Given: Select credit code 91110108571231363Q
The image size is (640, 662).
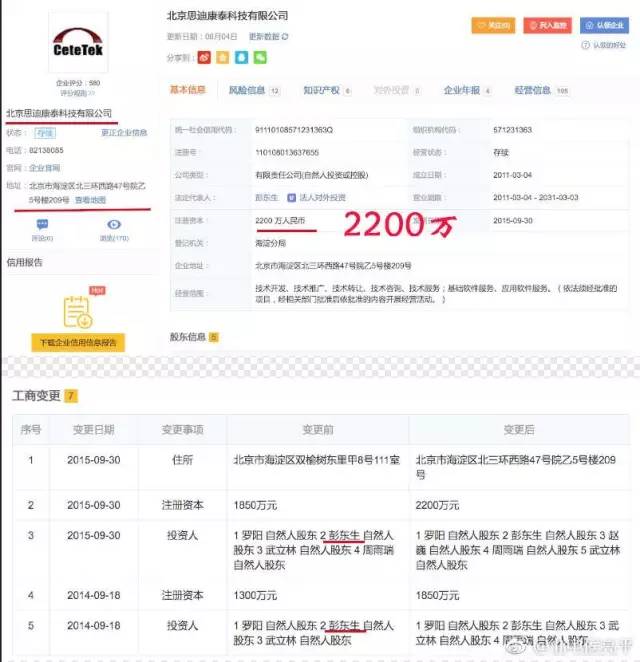Looking at the screenshot, I should (x=294, y=130).
